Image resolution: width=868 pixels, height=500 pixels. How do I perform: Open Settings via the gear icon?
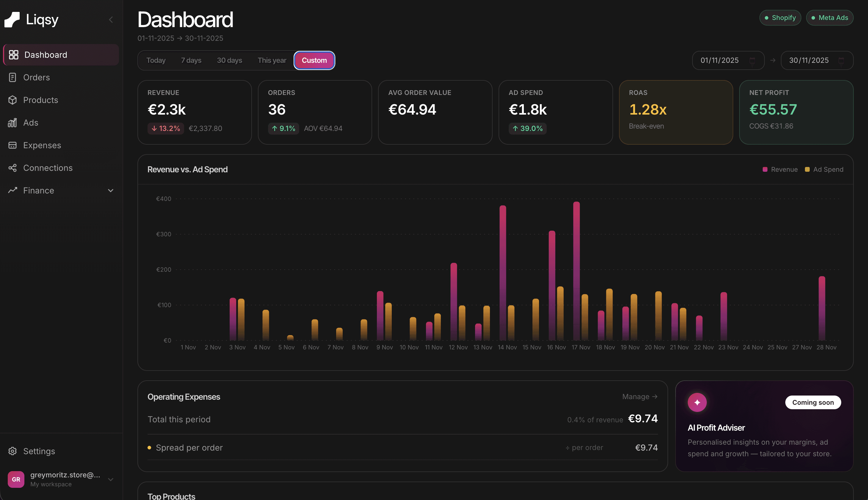[12, 451]
